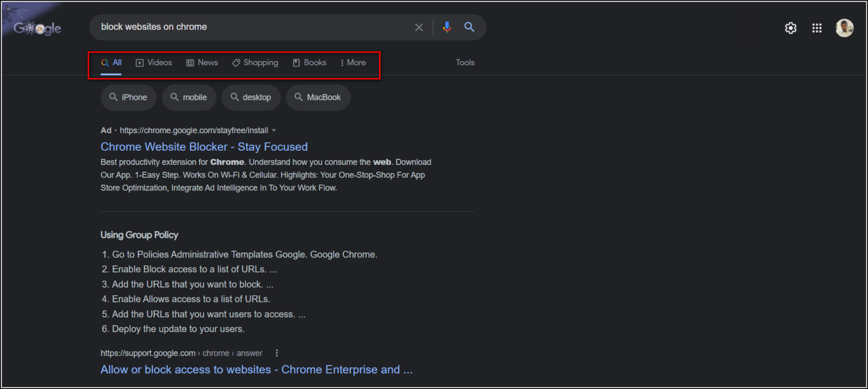This screenshot has height=389, width=868.
Task: Clear the search query with the X icon
Action: [x=419, y=27]
